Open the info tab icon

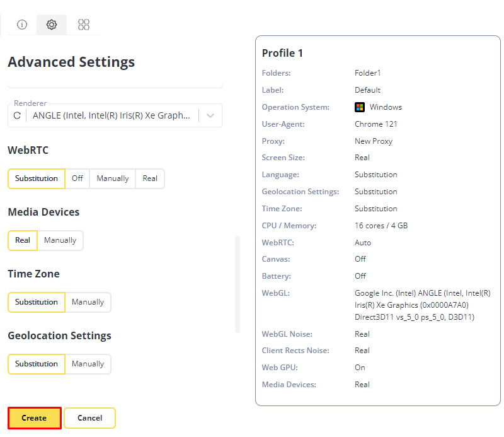[22, 25]
